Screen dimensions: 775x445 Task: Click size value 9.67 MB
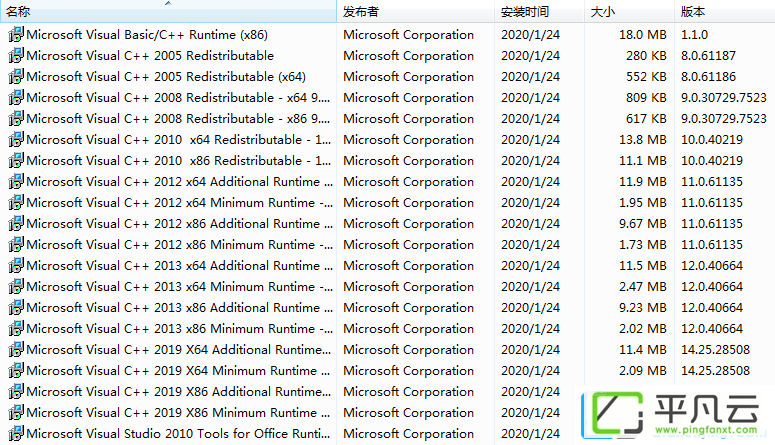coord(643,223)
